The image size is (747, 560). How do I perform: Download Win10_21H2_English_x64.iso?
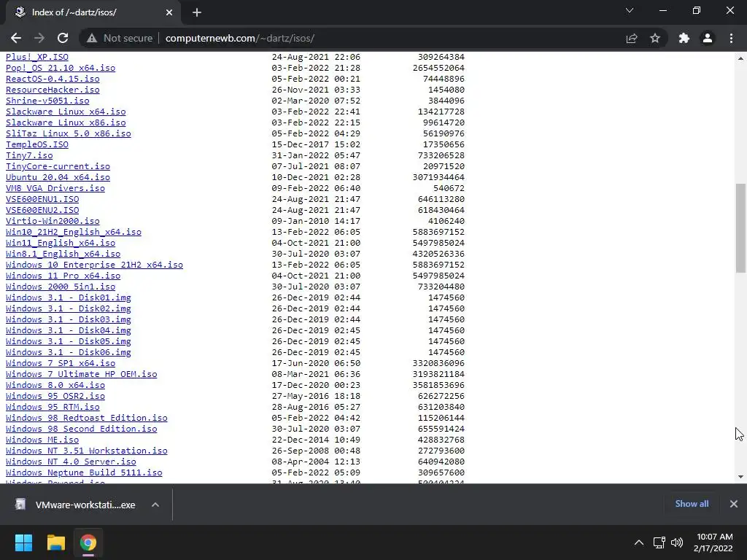[x=74, y=232]
